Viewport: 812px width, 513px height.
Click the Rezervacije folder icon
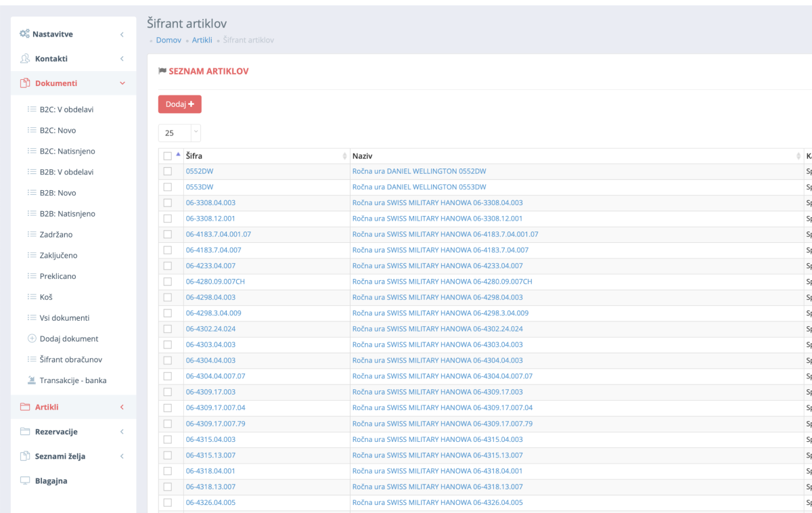click(25, 432)
